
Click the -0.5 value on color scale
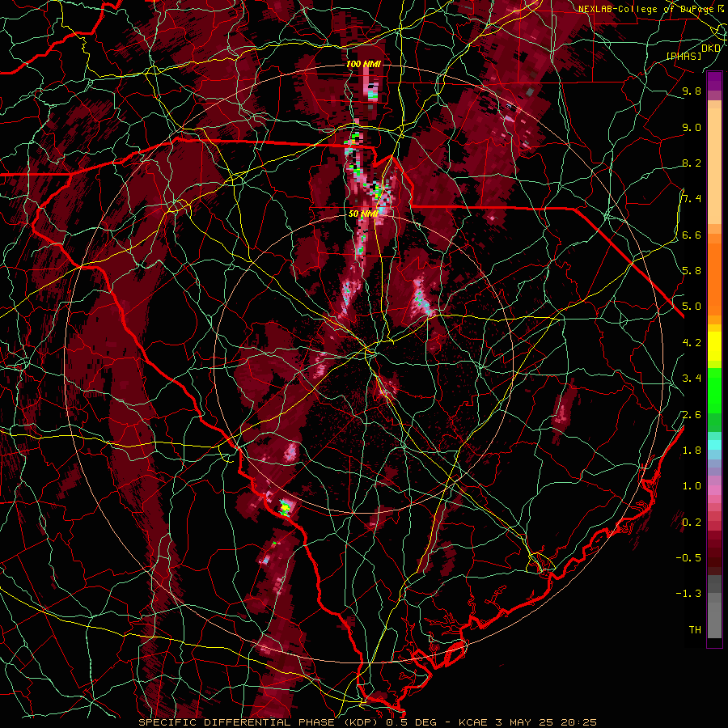[688, 558]
